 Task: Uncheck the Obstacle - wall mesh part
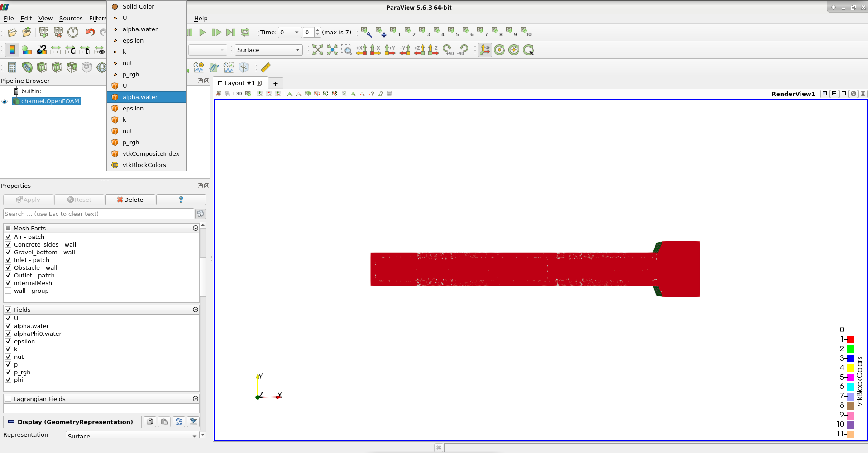[x=8, y=267]
